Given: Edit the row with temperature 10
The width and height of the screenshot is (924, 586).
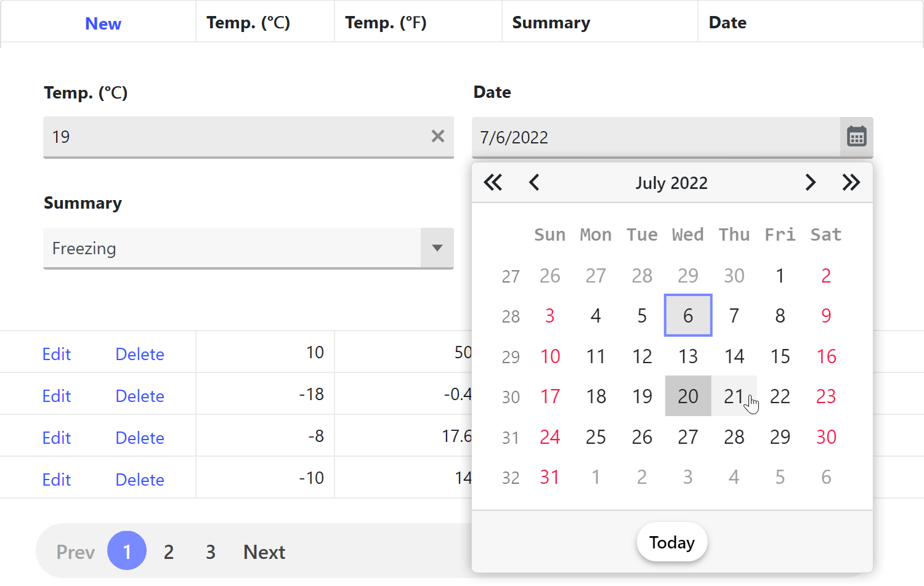Looking at the screenshot, I should [x=57, y=354].
